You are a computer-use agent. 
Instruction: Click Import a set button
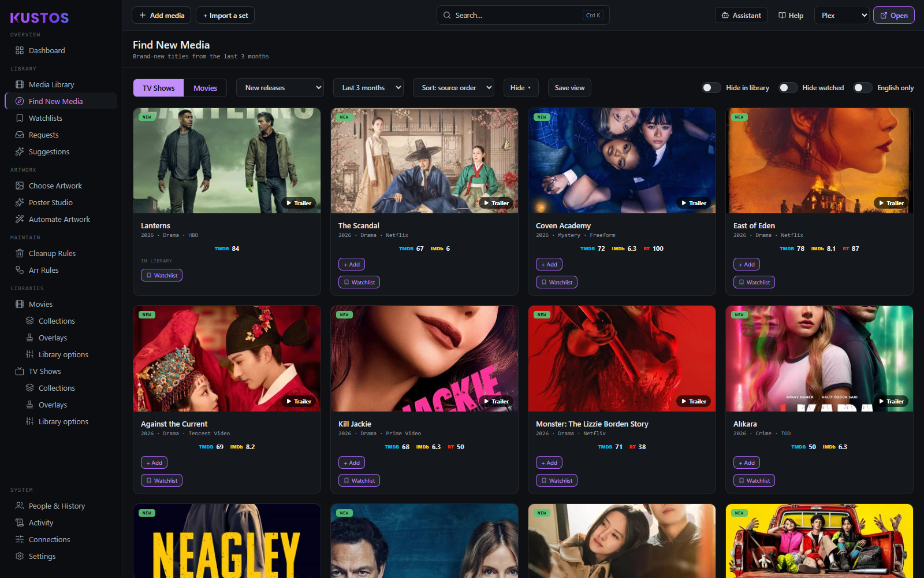coord(225,15)
